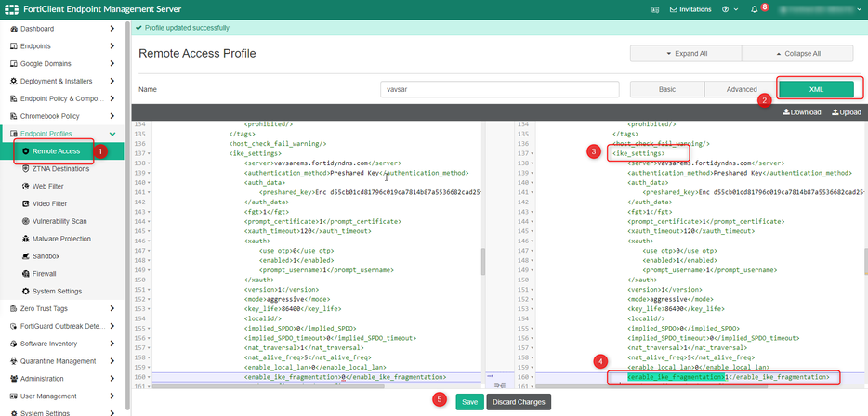Click the Deployment & Installers icon
The image size is (868, 416).
(x=14, y=82)
